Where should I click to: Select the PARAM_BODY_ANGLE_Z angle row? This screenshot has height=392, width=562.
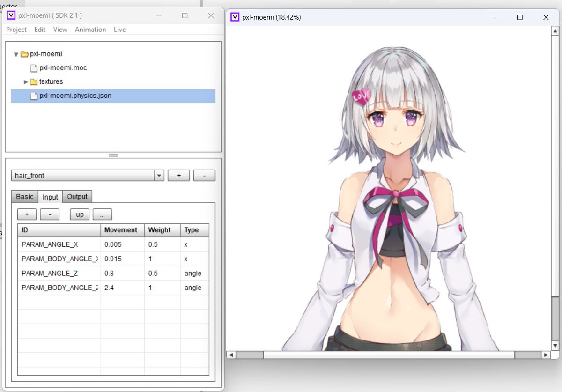(x=59, y=288)
